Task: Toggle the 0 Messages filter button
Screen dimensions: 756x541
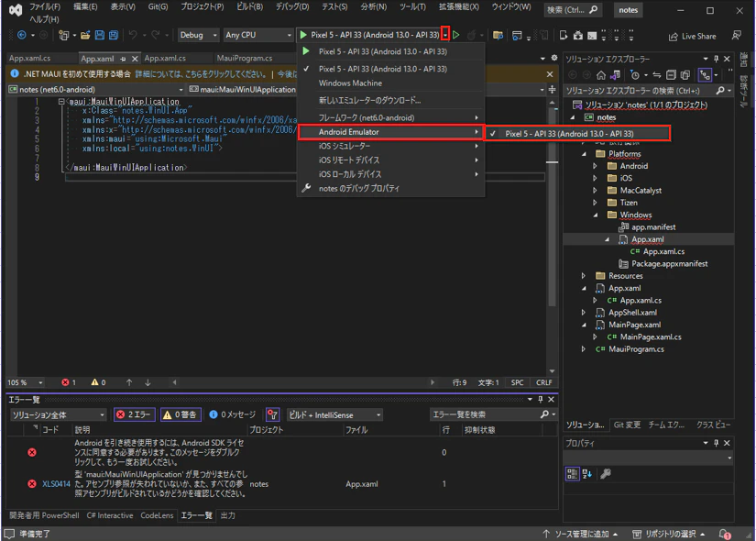Action: [233, 414]
